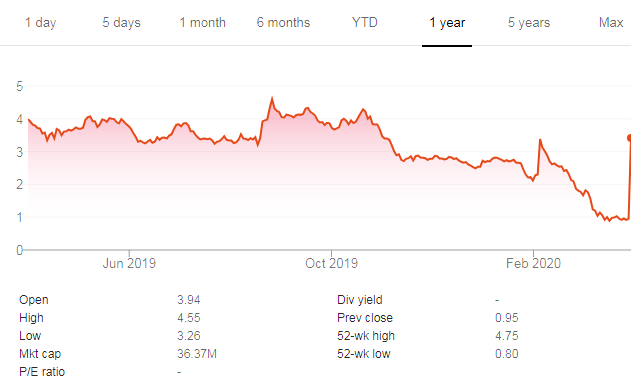Click the Mkt cap value 36.37M
The height and width of the screenshot is (391, 631).
point(197,354)
